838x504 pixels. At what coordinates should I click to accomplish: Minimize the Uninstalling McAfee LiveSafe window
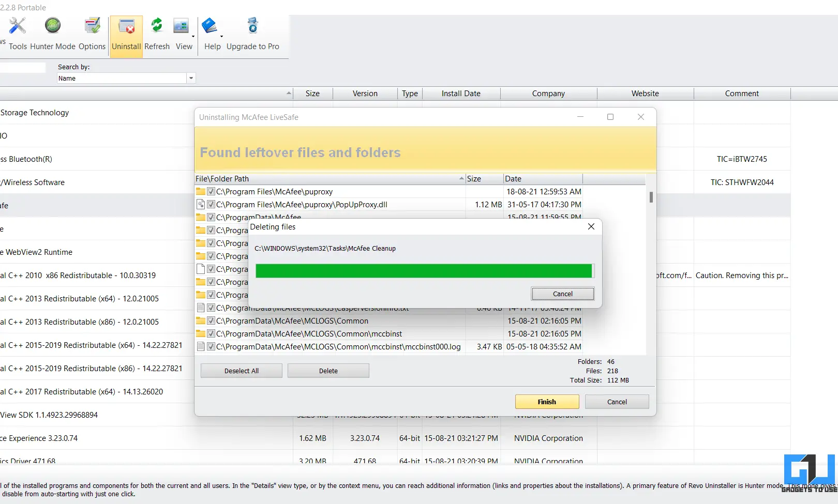pyautogui.click(x=580, y=117)
